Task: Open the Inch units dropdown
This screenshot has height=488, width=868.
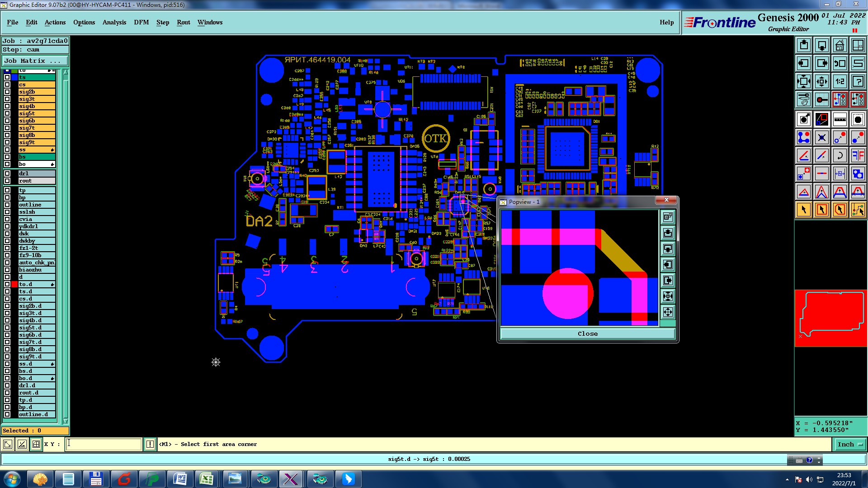Action: click(849, 444)
